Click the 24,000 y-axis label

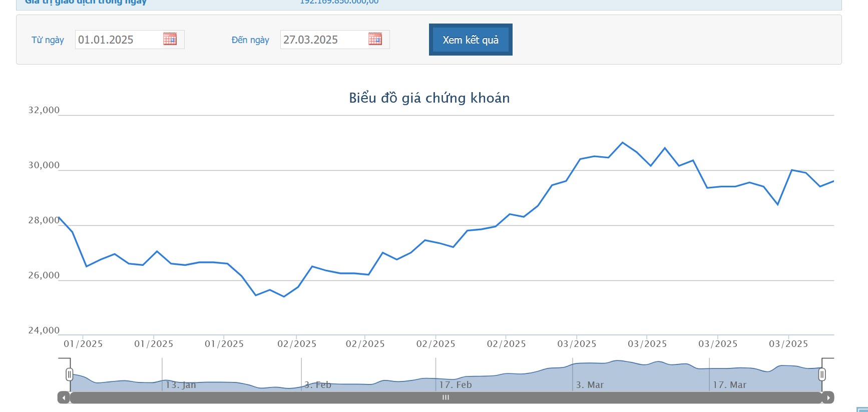pyautogui.click(x=44, y=330)
